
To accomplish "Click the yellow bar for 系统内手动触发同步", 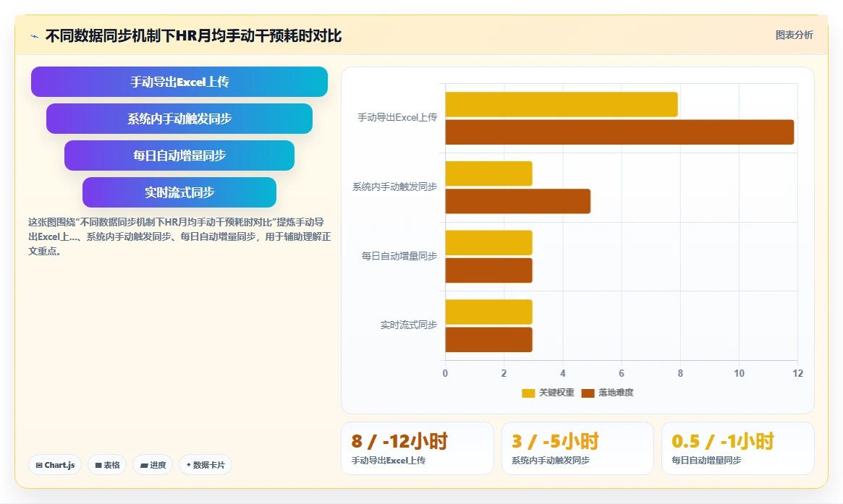I will [488, 174].
